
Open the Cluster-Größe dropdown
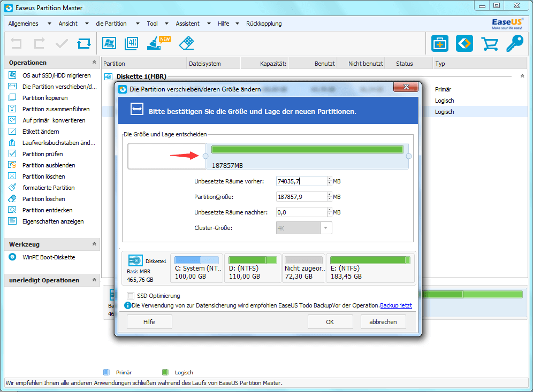pos(326,228)
